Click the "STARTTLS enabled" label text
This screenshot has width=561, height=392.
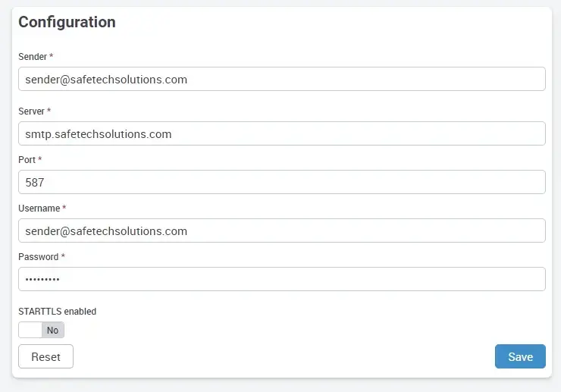[x=57, y=311]
